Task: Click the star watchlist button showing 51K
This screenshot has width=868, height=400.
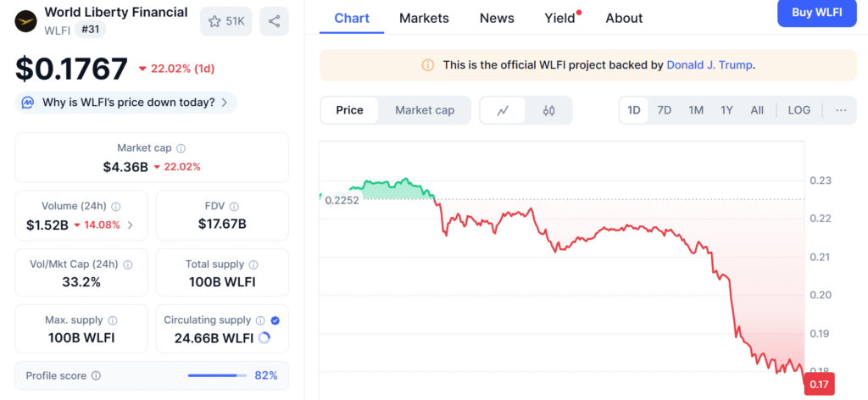Action: (x=226, y=21)
